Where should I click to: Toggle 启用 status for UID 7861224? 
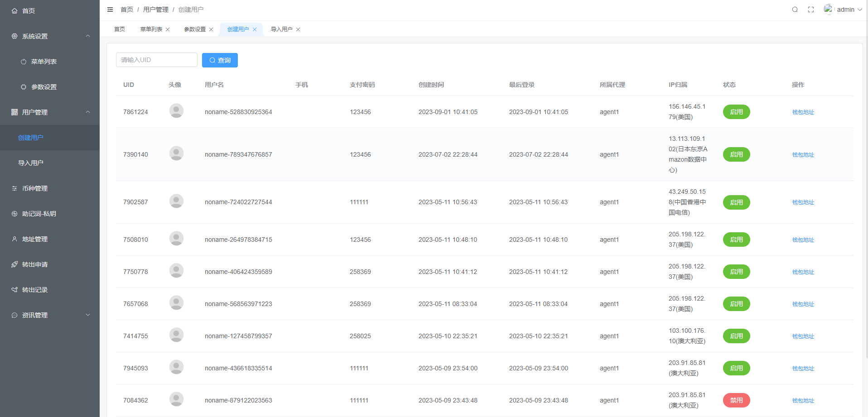point(736,112)
